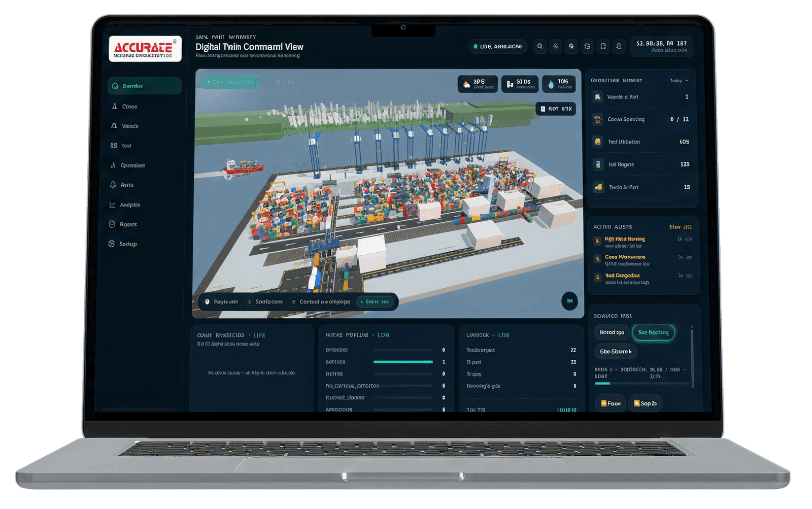Select the Trad Utilcation stat row
This screenshot has height=509, width=812.
[x=642, y=142]
